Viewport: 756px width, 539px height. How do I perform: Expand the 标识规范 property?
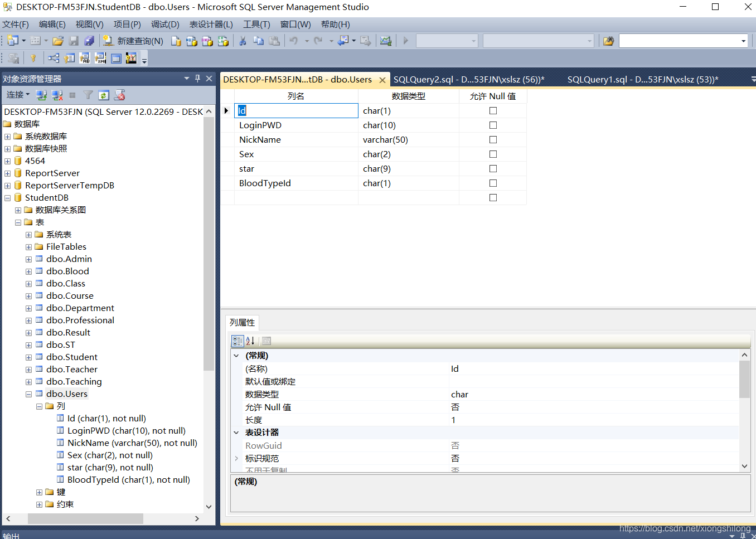[236, 458]
